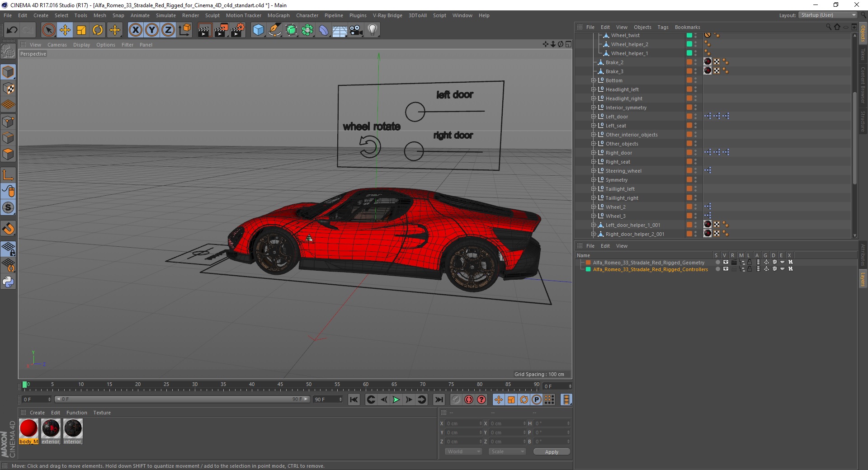This screenshot has width=868, height=470.
Task: Toggle Lock for Geometry layer
Action: click(x=750, y=263)
